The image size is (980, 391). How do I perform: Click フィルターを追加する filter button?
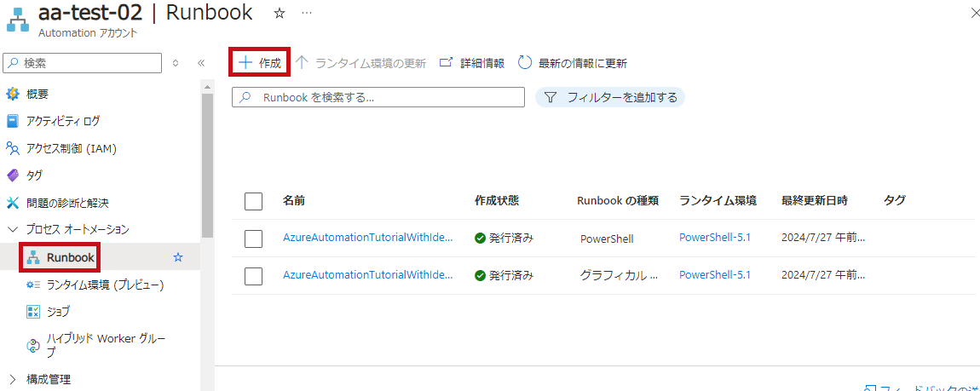pos(610,97)
